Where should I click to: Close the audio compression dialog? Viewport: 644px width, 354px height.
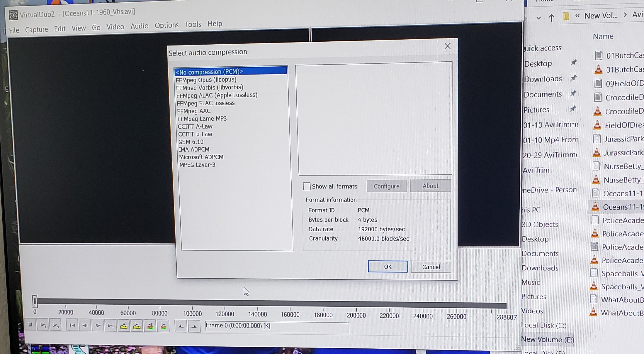tap(447, 46)
